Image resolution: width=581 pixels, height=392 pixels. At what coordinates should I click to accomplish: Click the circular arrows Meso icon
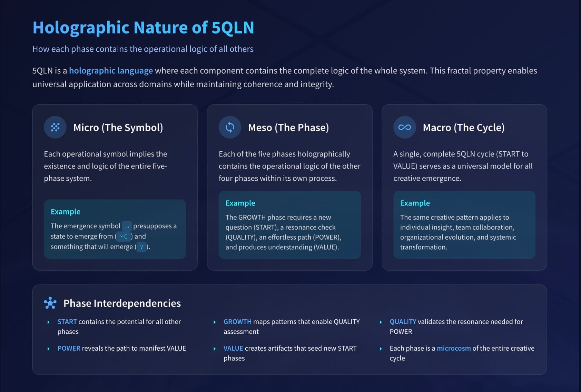click(x=230, y=128)
